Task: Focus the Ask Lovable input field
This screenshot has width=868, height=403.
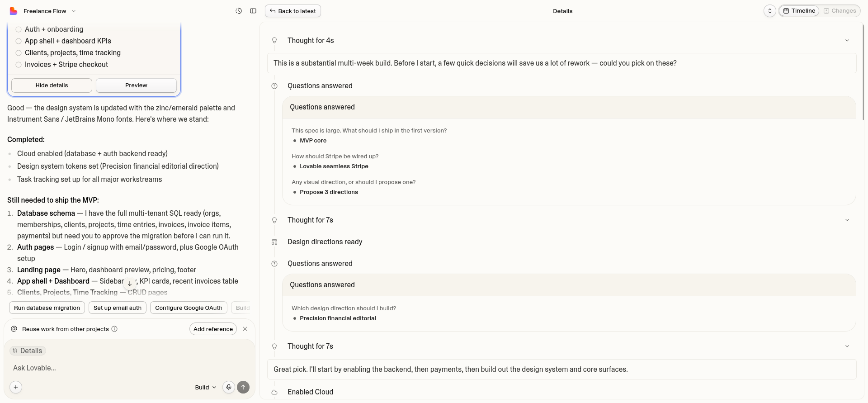Action: tap(129, 368)
